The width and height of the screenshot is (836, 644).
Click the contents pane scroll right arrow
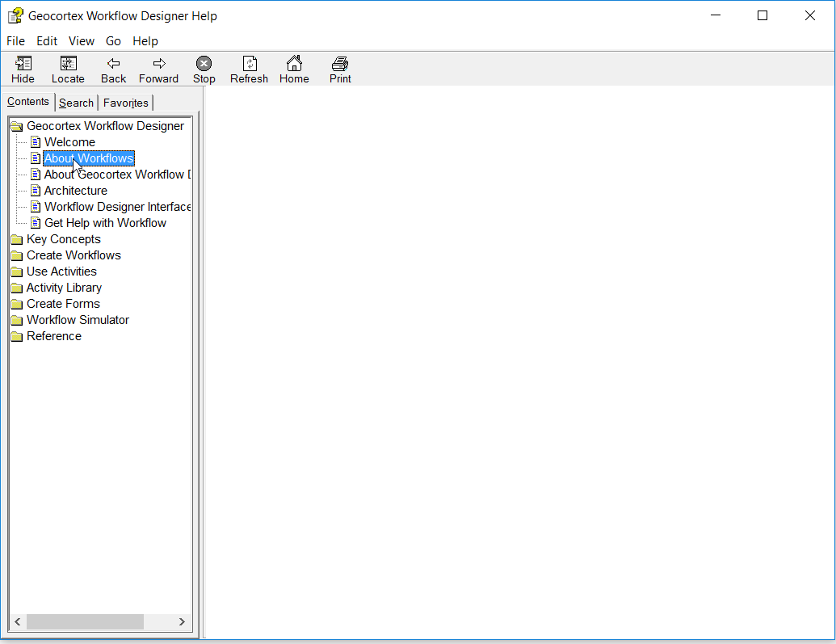point(182,621)
